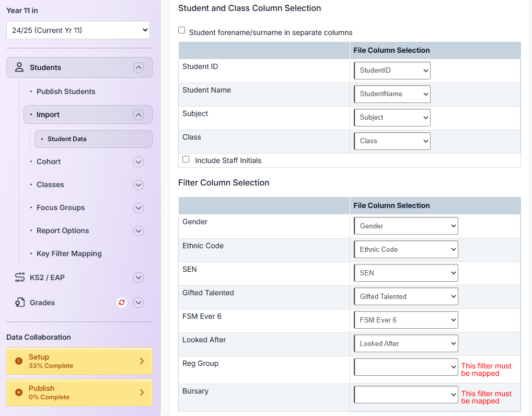Screen dimensions: 532x416
Task: Click the Publish card right arrow
Action: click(142, 392)
